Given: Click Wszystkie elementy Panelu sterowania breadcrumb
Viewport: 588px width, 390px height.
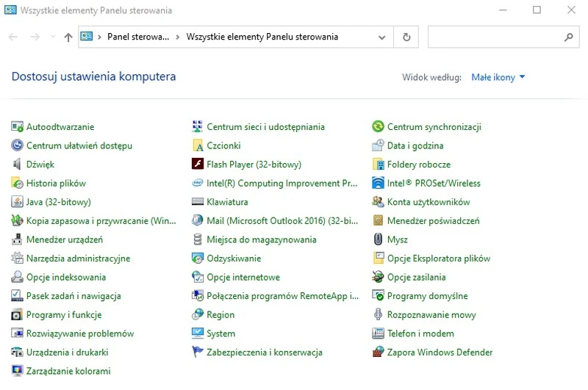Looking at the screenshot, I should click(262, 37).
